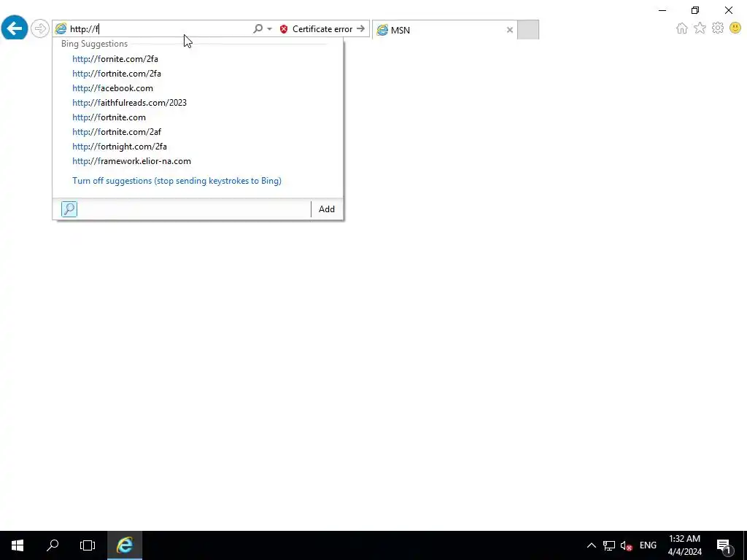Click the feedback smiley icon
The height and width of the screenshot is (560, 747).
(x=735, y=28)
